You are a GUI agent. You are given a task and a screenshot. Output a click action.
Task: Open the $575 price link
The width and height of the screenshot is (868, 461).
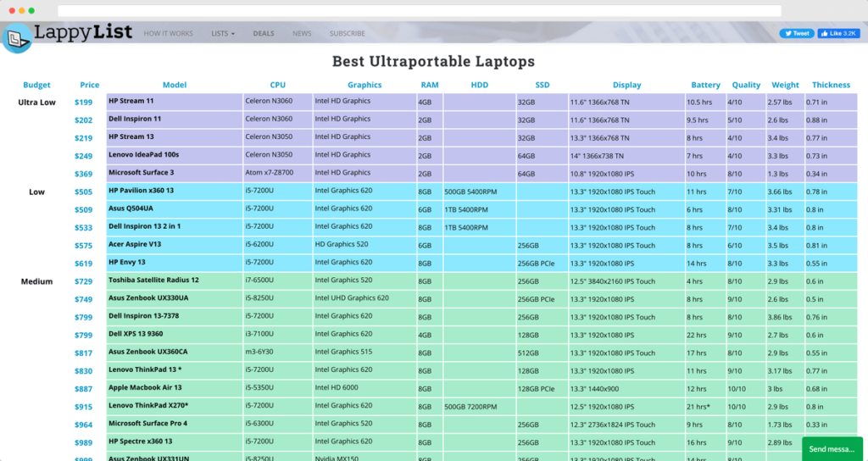point(84,246)
